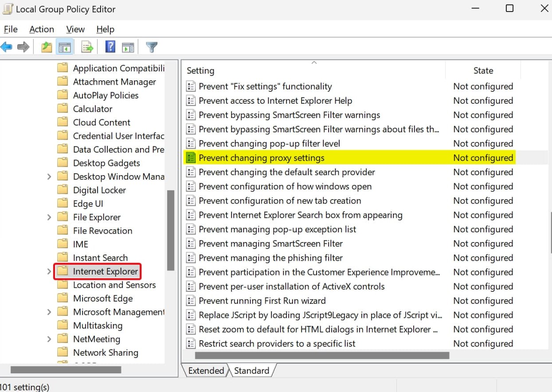
Task: Select Prevent configuration of new tab creation
Action: (x=280, y=200)
